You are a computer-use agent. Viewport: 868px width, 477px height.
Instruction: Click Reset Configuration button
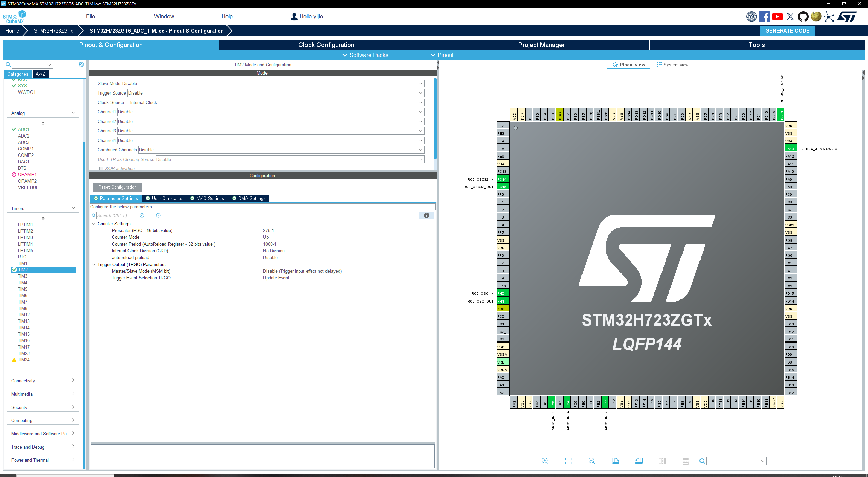point(117,187)
